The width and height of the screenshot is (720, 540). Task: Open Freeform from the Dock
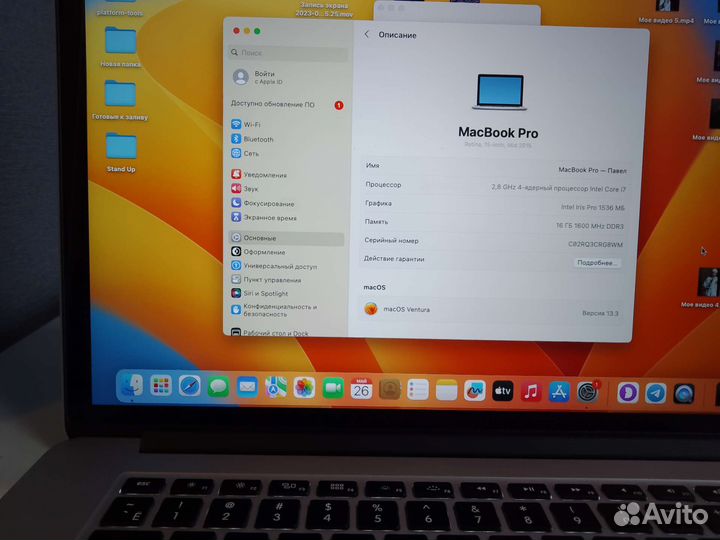tap(474, 391)
